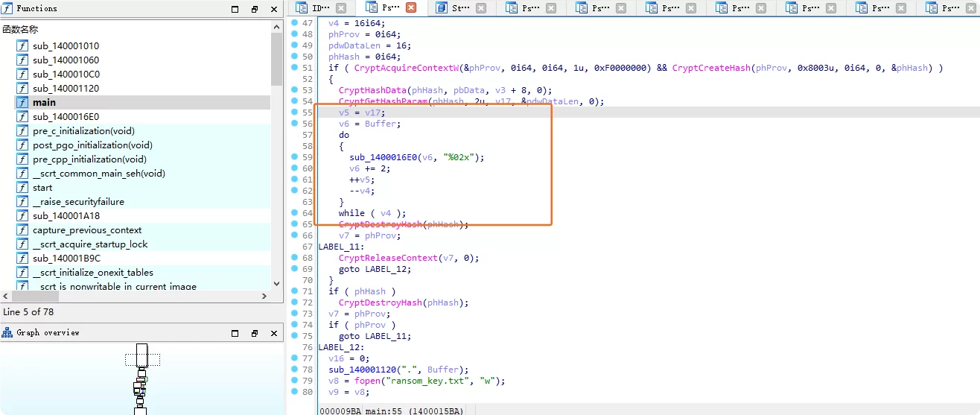Float the Functions panel with its restore icon
The height and width of the screenshot is (415, 980).
254,9
